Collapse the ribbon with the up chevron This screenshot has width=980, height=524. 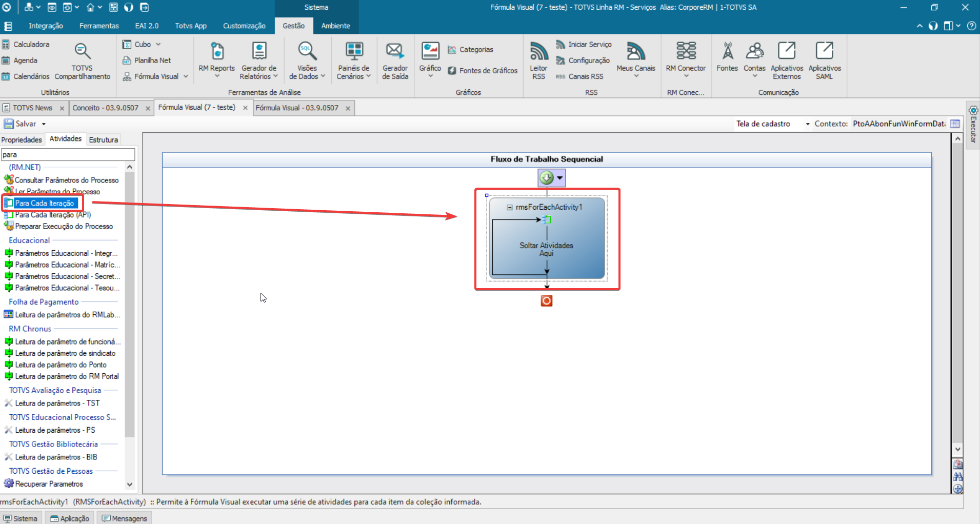tap(919, 26)
